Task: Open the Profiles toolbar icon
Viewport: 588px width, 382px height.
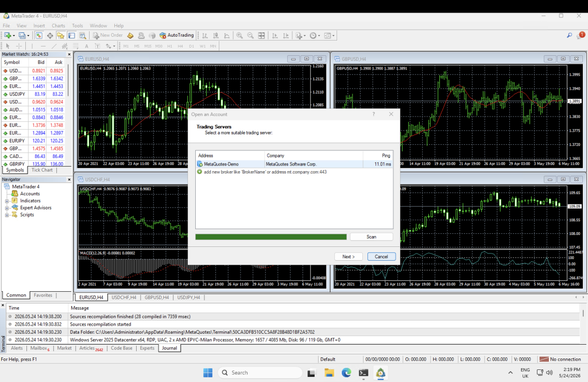Action: pos(22,35)
